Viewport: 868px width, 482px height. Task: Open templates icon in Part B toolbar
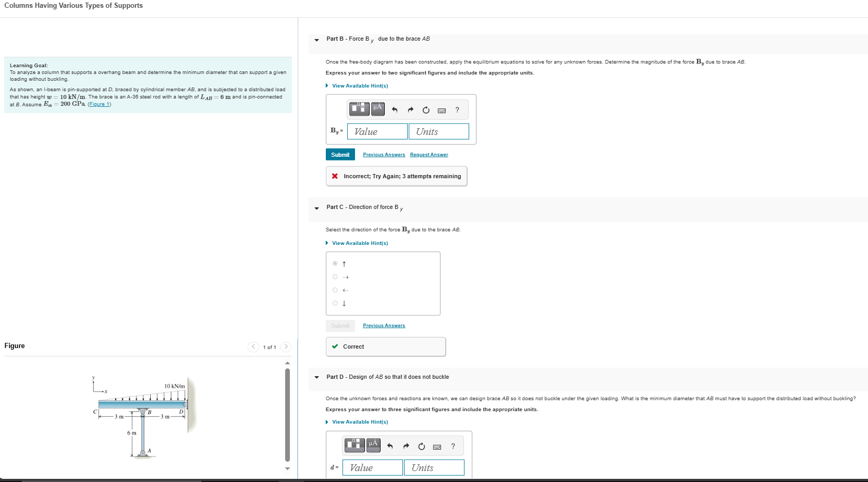(x=359, y=109)
